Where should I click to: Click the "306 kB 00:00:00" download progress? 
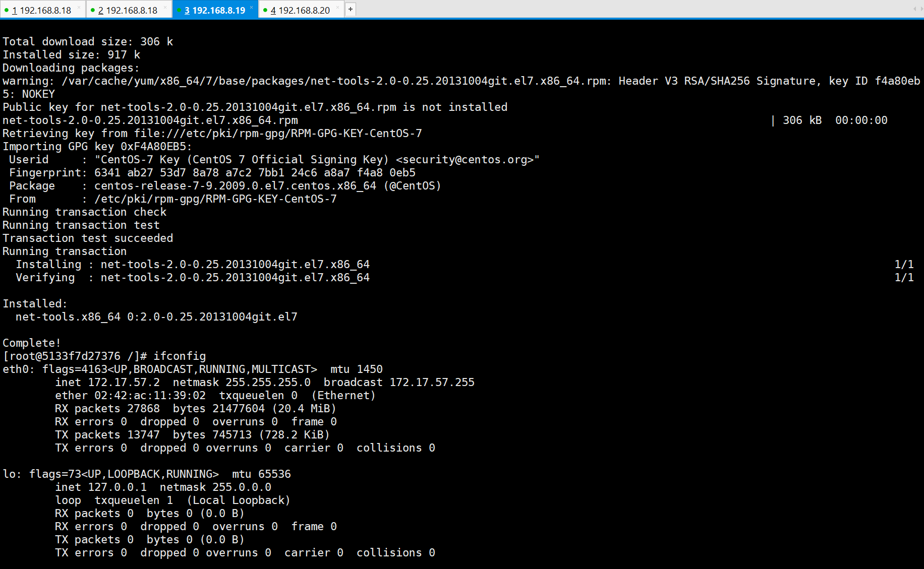pos(835,120)
